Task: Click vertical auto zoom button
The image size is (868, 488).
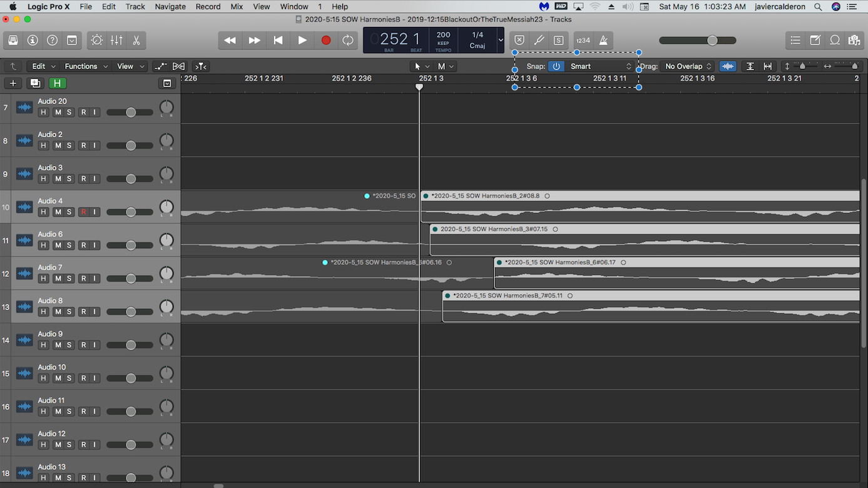Action: (750, 66)
